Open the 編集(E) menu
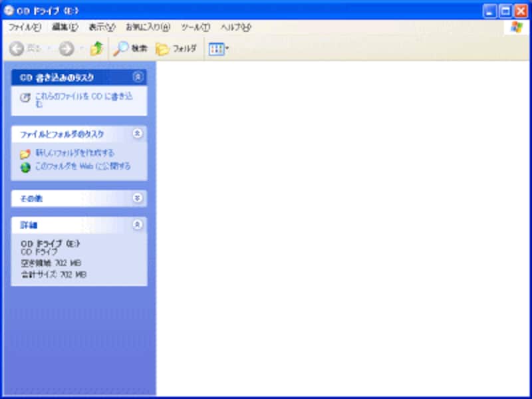Screen dimensions: 532x399 (65, 27)
